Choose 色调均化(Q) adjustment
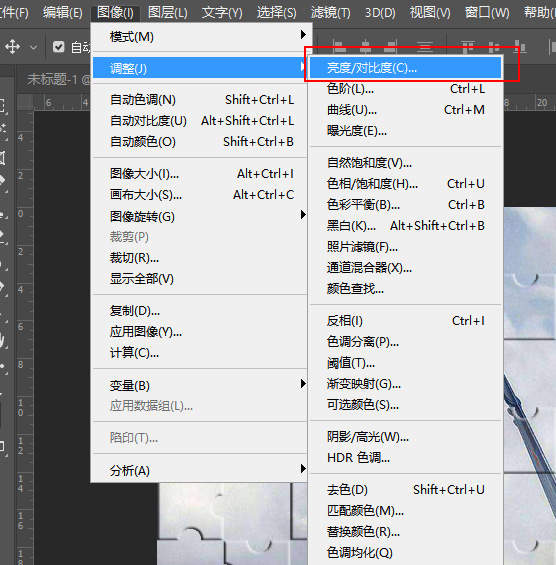556x565 pixels. tap(406, 552)
